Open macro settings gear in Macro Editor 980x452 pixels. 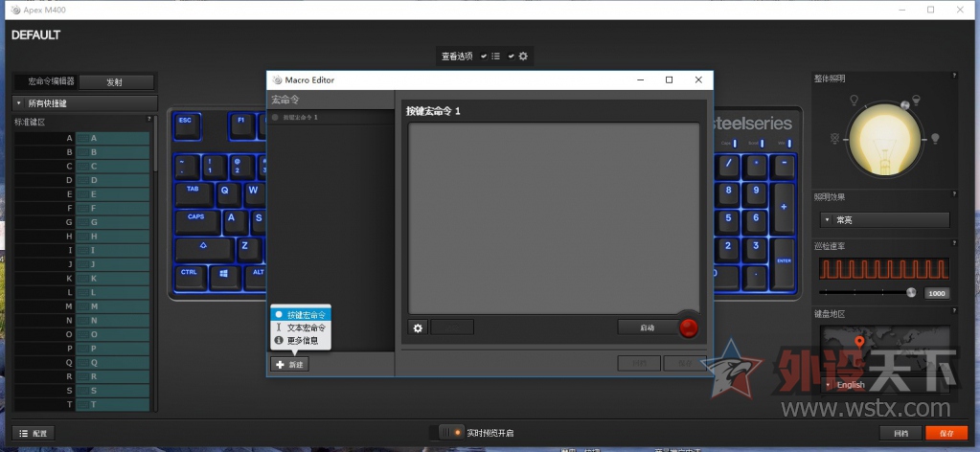point(418,328)
